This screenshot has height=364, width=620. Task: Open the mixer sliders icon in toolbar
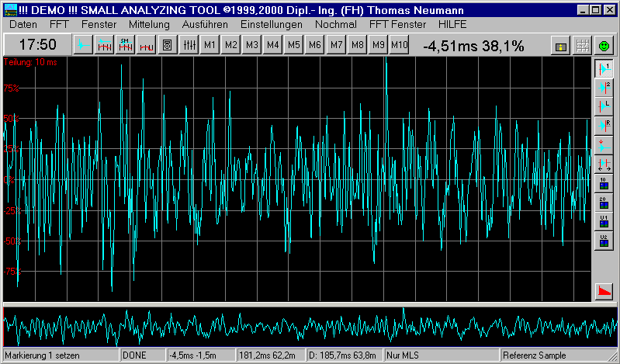[188, 45]
